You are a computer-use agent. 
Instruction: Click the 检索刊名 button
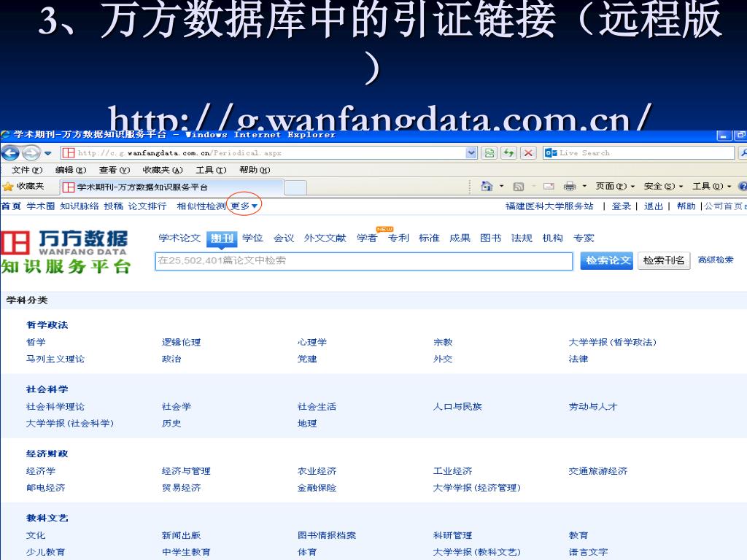[x=664, y=260]
